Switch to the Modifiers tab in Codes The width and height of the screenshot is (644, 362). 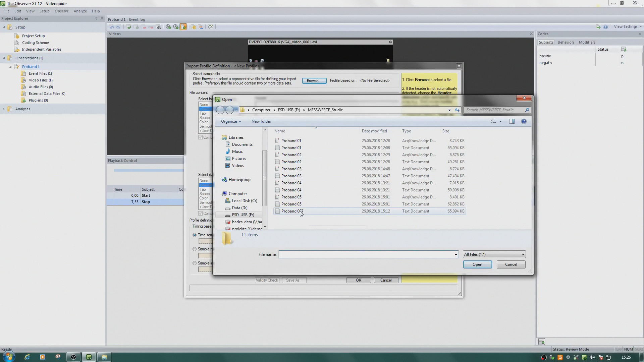click(x=587, y=42)
